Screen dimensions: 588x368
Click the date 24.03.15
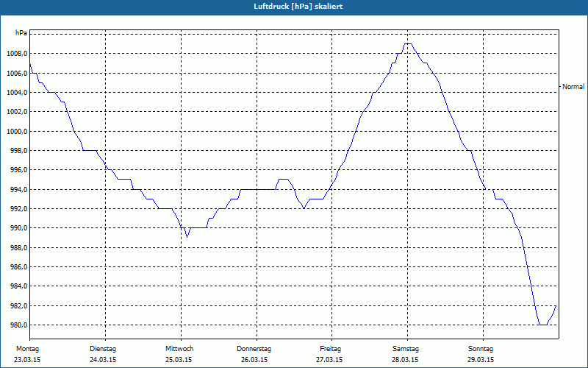(x=103, y=360)
